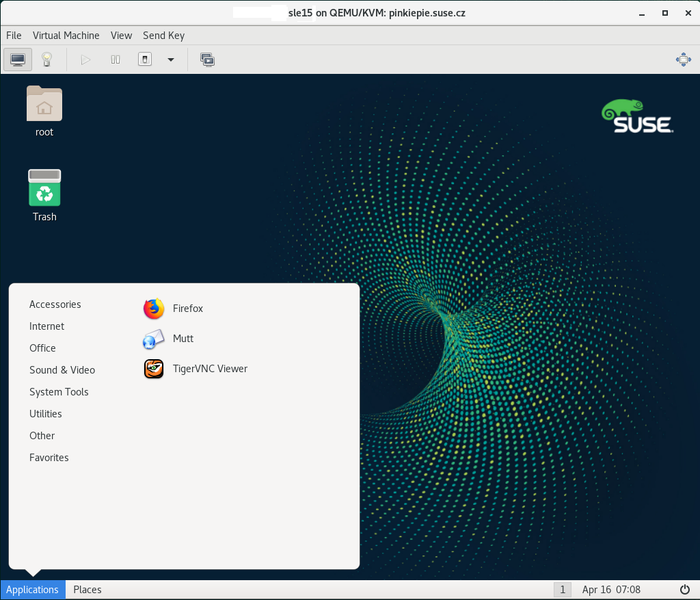Screen dimensions: 700x600
Task: Show virtual hardware details lightbulb icon
Action: pyautogui.click(x=46, y=60)
